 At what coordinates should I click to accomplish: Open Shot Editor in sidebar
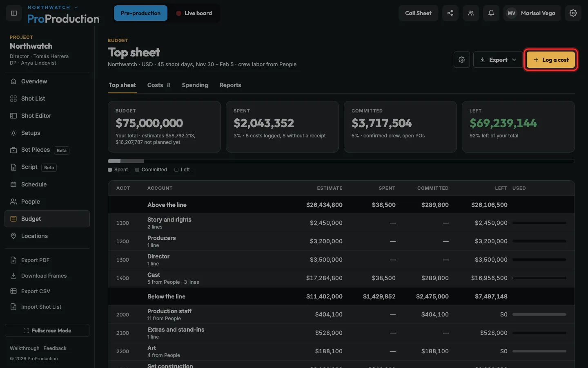47,116
